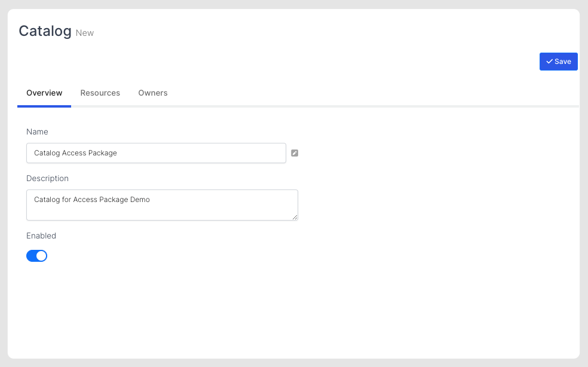Image resolution: width=588 pixels, height=367 pixels.
Task: Click the checkmark icon inside the Save button
Action: 550,62
